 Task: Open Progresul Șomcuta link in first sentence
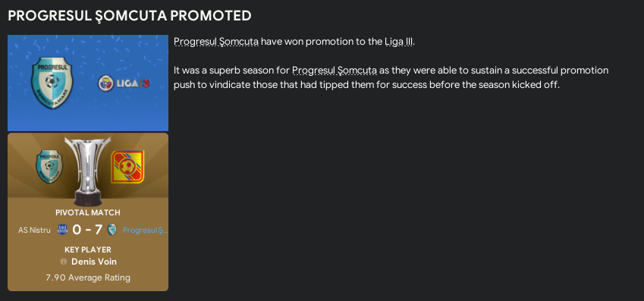(216, 42)
